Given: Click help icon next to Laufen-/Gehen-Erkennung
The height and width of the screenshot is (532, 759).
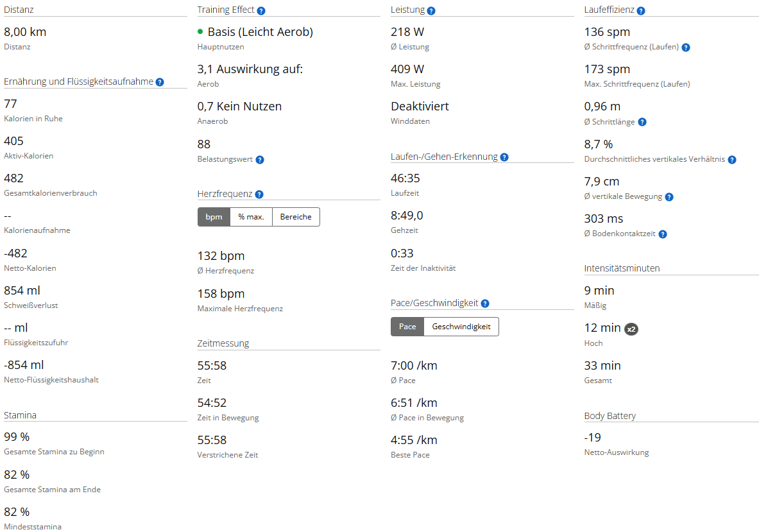Looking at the screenshot, I should [x=504, y=157].
